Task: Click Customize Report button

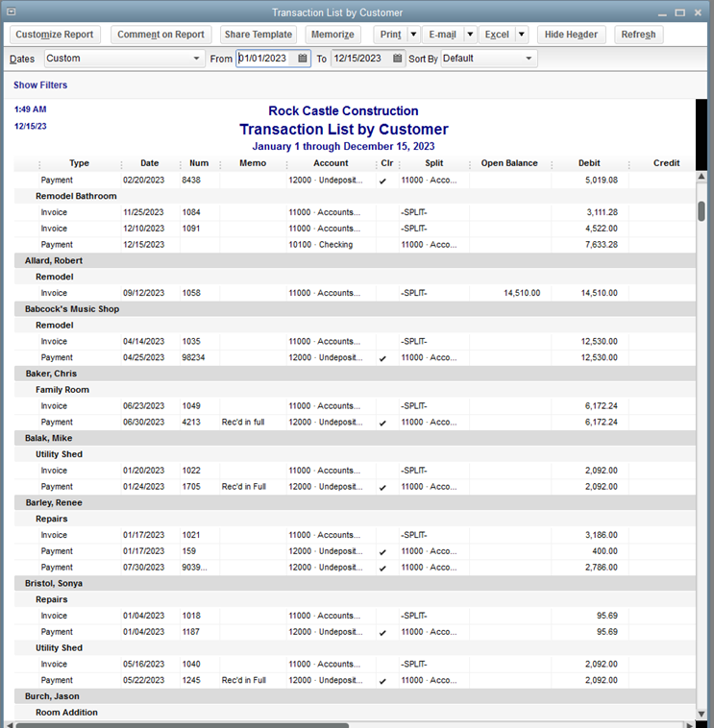Action: (55, 35)
